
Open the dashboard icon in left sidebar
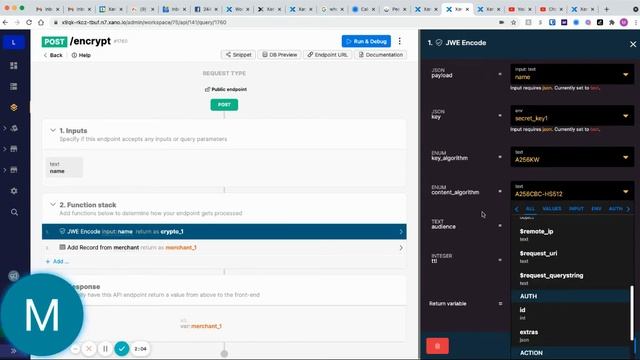click(x=14, y=66)
